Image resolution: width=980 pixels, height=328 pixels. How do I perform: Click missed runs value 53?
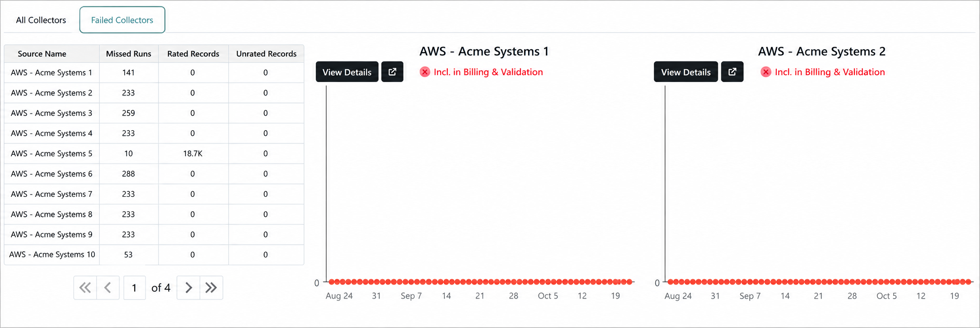[x=128, y=255]
